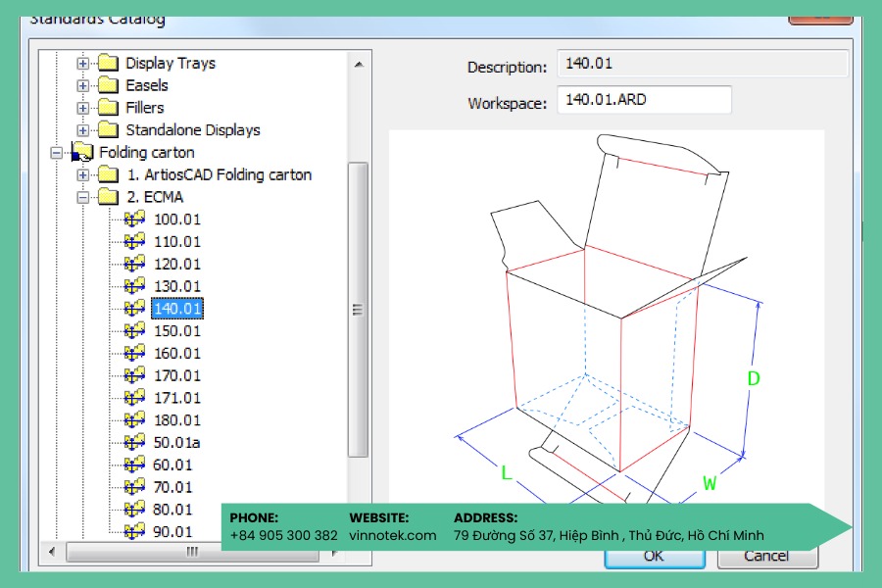
Task: Select the 110.01 standard
Action: [x=177, y=241]
